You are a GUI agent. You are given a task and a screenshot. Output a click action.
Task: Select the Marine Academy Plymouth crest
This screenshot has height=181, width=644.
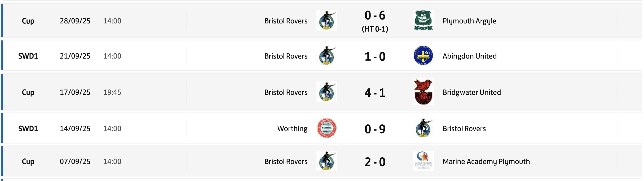tap(423, 161)
